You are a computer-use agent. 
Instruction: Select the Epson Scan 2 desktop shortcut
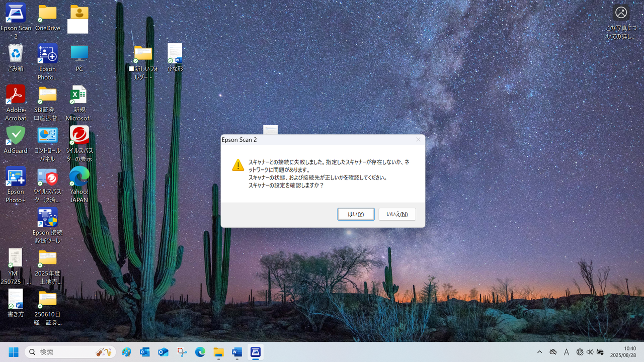[16, 21]
